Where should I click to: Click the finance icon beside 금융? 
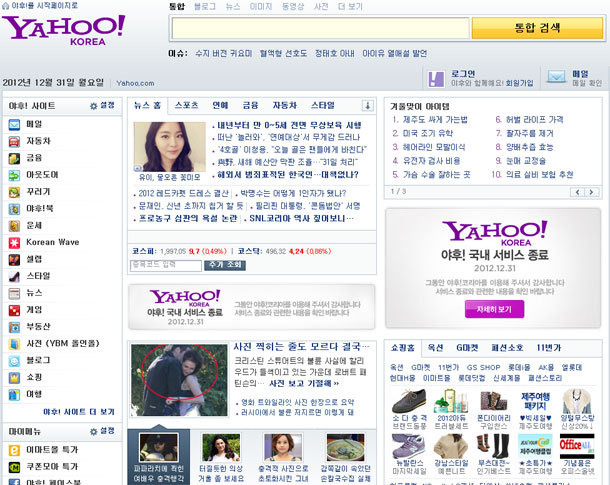click(14, 158)
